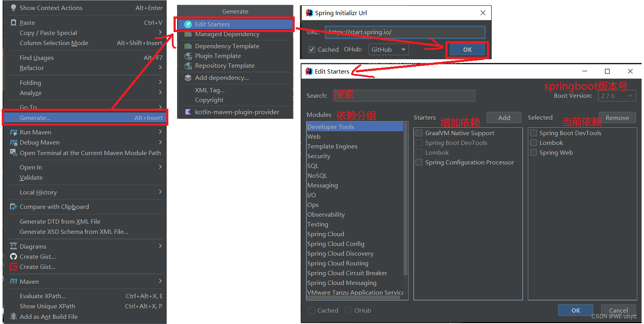Image resolution: width=644 pixels, height=324 pixels.
Task: Click the Managed Dependency bars icon
Action: 188,34
